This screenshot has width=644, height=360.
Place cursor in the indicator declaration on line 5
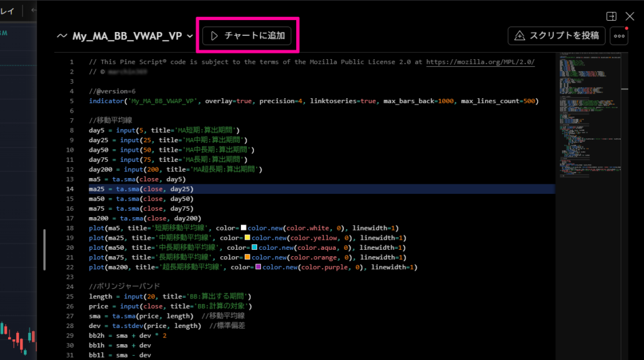(x=252, y=101)
